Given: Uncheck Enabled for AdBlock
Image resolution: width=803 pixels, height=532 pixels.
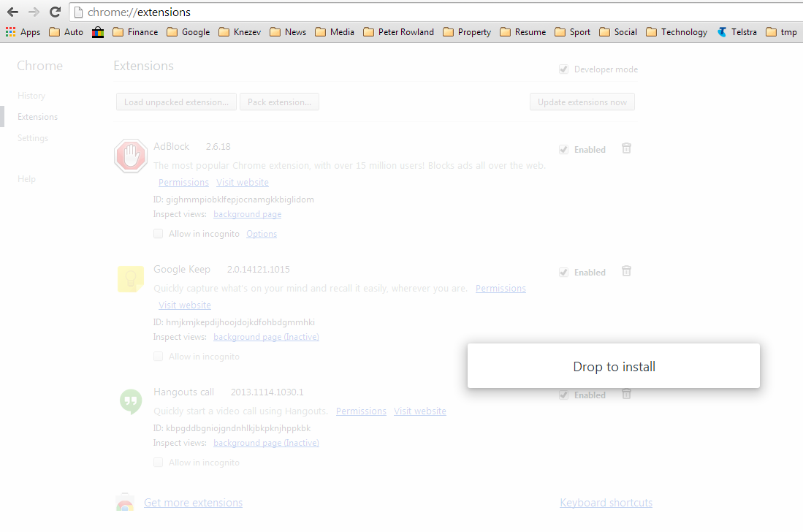Looking at the screenshot, I should pos(564,150).
